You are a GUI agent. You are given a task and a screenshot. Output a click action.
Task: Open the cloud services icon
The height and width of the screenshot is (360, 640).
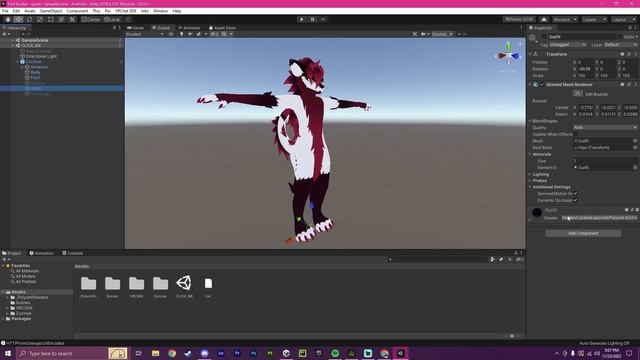pos(544,19)
